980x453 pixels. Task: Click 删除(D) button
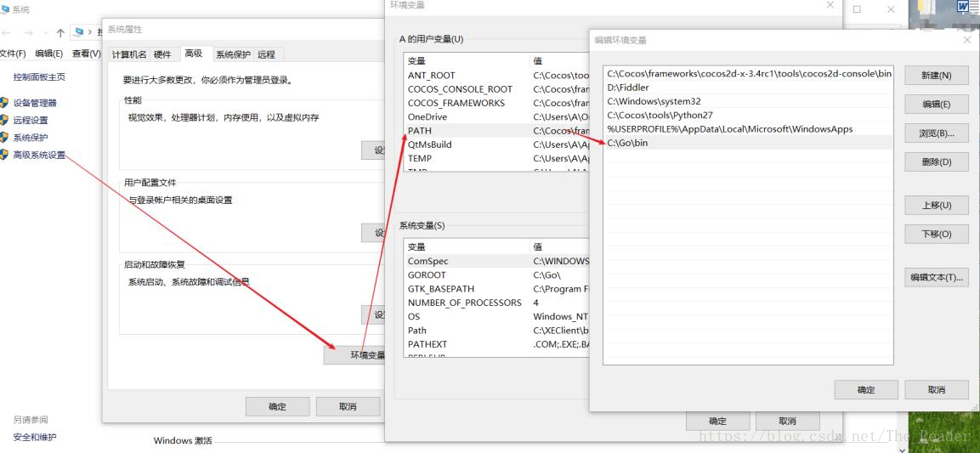937,161
